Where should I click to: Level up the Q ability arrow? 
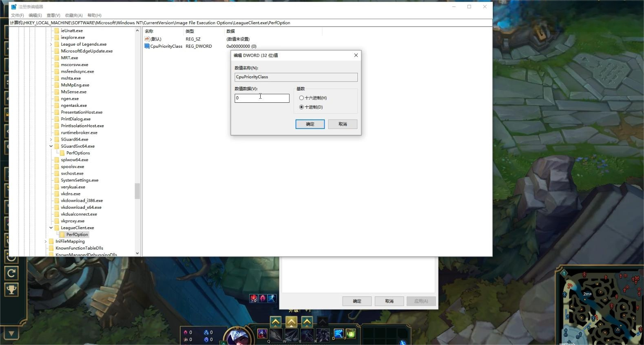(x=276, y=322)
